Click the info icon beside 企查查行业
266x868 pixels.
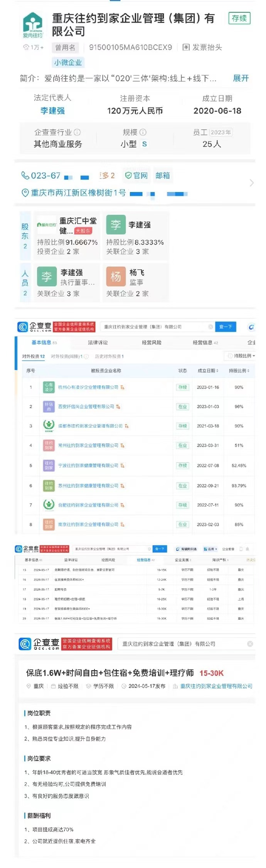[77, 132]
